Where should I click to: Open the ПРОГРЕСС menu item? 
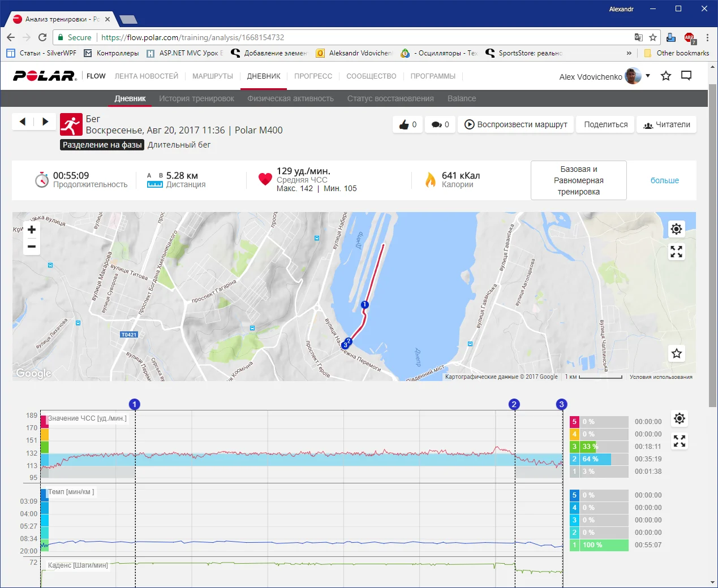[x=313, y=76]
